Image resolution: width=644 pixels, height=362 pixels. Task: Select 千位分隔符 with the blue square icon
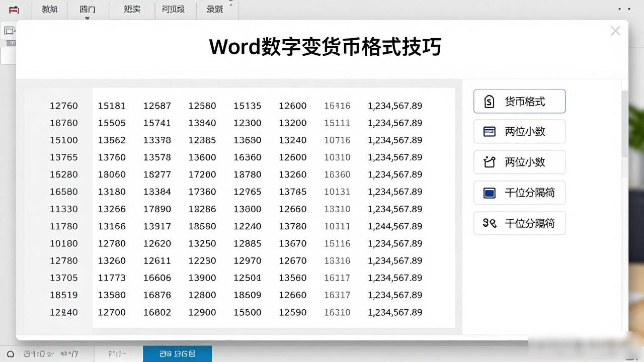pyautogui.click(x=519, y=193)
